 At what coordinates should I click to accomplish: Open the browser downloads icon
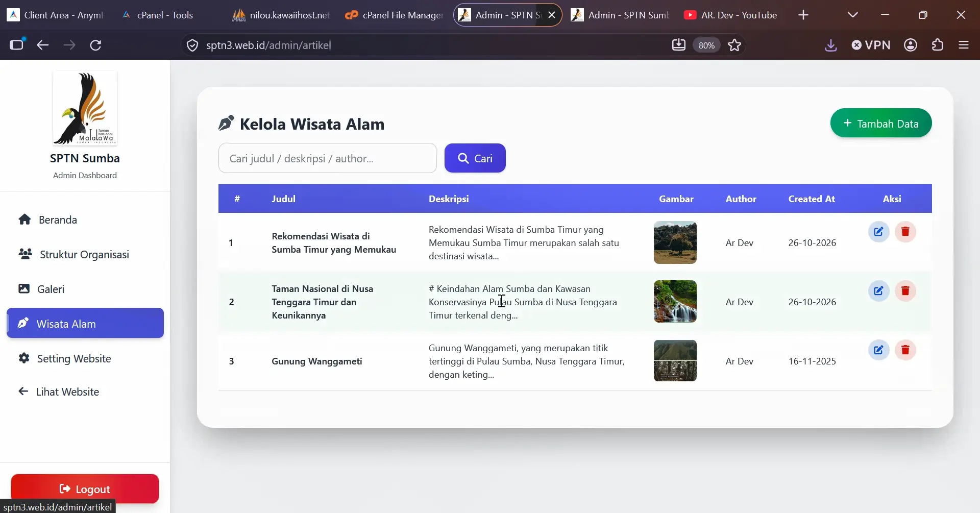[831, 45]
